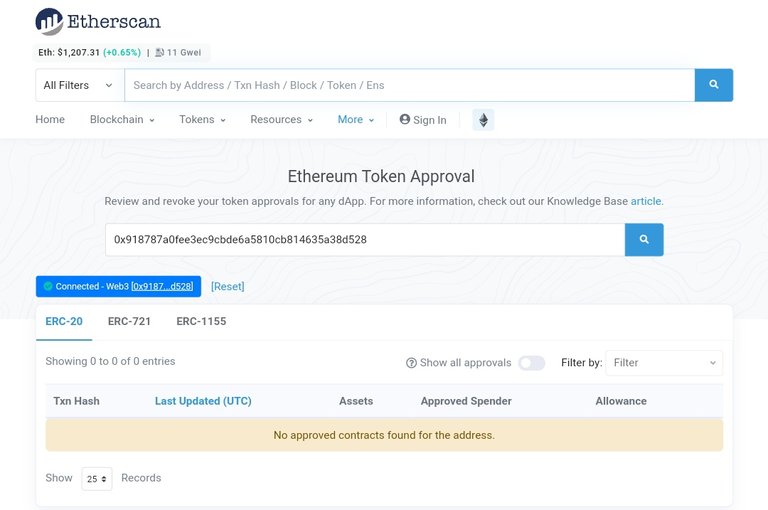This screenshot has height=510, width=768.
Task: Click the green connected status icon
Action: (x=48, y=286)
